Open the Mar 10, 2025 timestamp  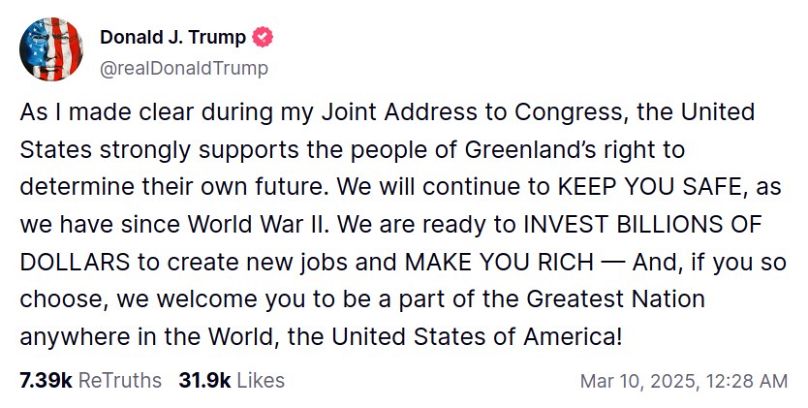pos(683,381)
